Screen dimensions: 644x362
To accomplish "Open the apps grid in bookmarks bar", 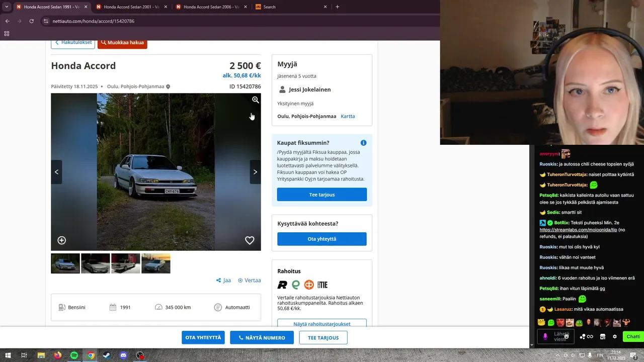I will click(7, 34).
